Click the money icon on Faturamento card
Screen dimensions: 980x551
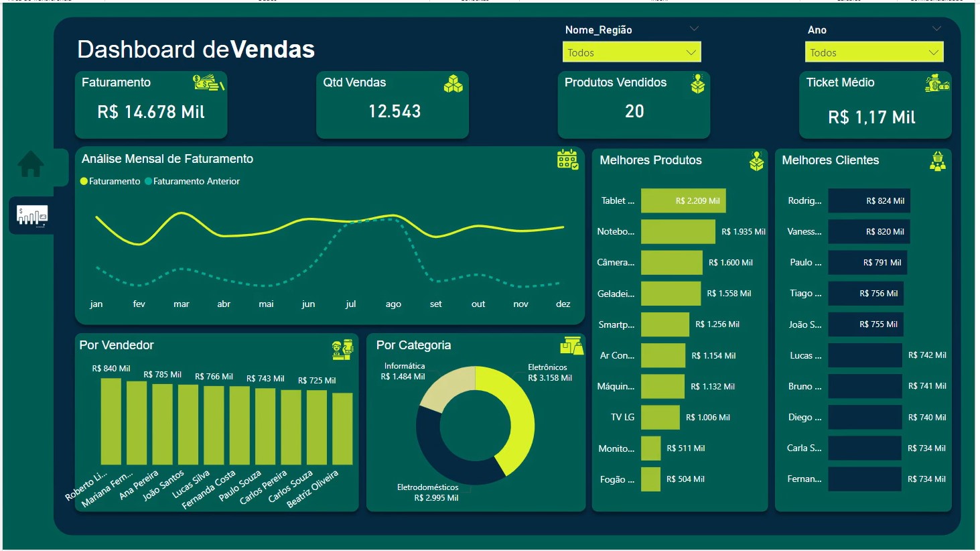click(209, 82)
